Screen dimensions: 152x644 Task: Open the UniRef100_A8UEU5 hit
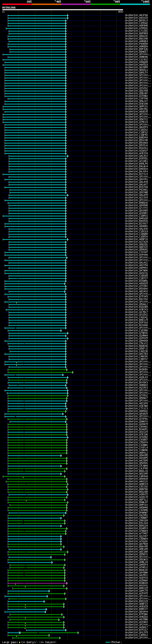137,112
